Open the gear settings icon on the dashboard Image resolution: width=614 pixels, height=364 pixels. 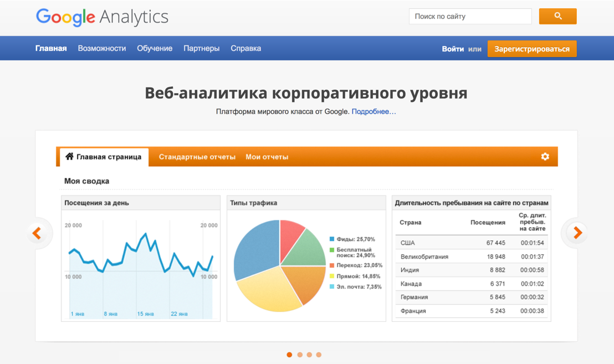[545, 157]
